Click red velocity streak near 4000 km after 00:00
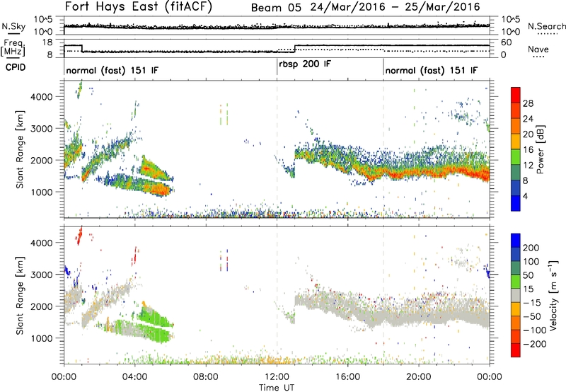 point(80,236)
